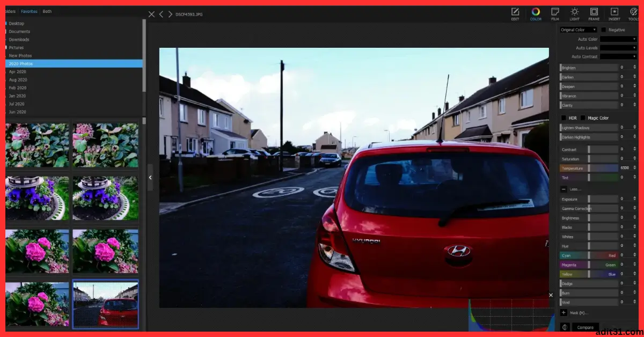This screenshot has height=337, width=644.
Task: Select the Apr 2020 folder
Action: coord(74,72)
